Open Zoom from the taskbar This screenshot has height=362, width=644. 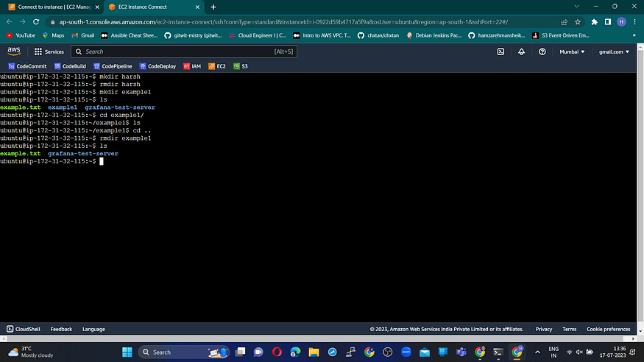[406, 352]
